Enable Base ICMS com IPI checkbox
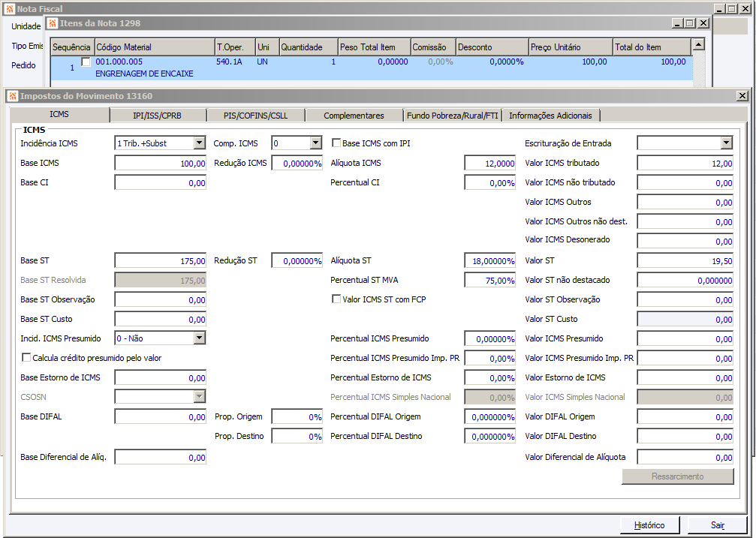Image resolution: width=756 pixels, height=538 pixels. point(336,143)
